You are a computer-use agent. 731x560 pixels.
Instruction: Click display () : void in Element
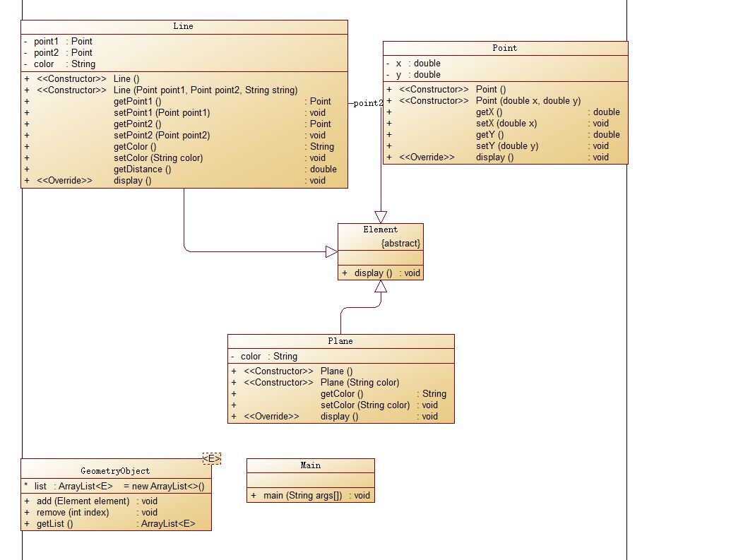tap(381, 273)
